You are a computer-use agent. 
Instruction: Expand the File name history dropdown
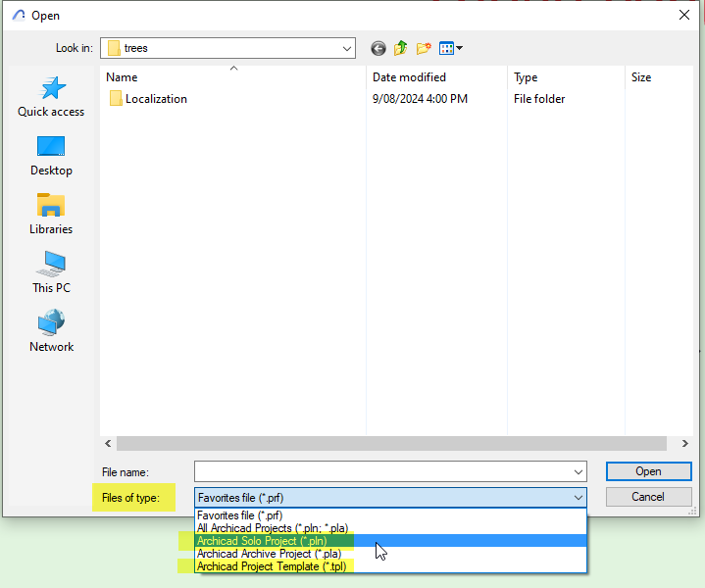click(x=579, y=471)
